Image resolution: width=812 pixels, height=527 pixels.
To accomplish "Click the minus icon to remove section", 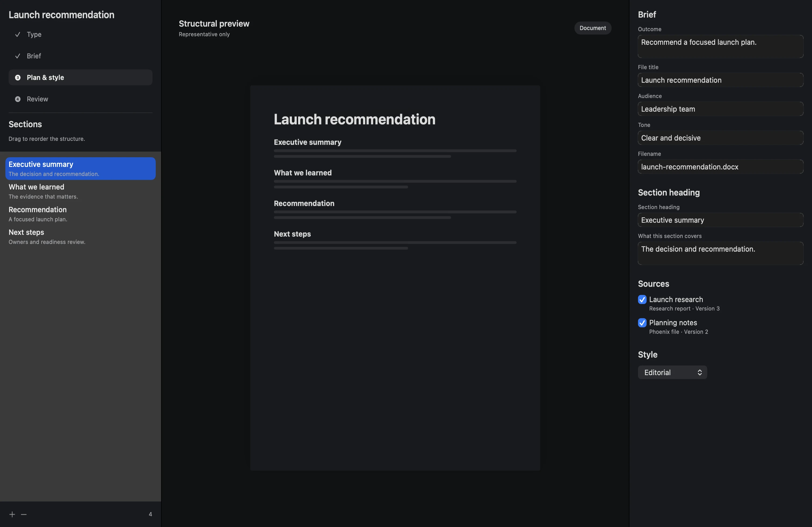I will [24, 514].
